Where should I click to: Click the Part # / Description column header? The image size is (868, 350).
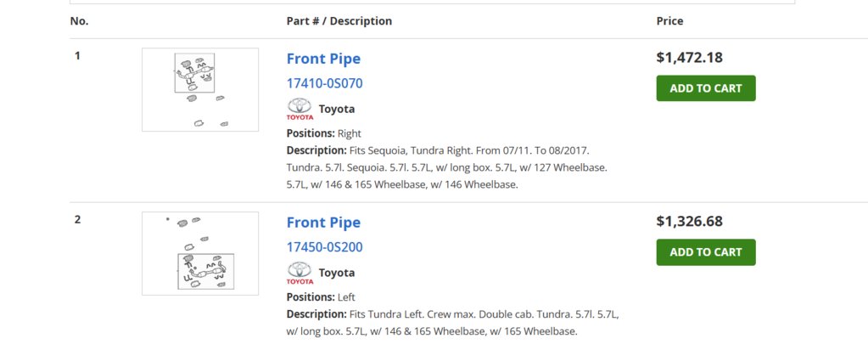click(339, 21)
